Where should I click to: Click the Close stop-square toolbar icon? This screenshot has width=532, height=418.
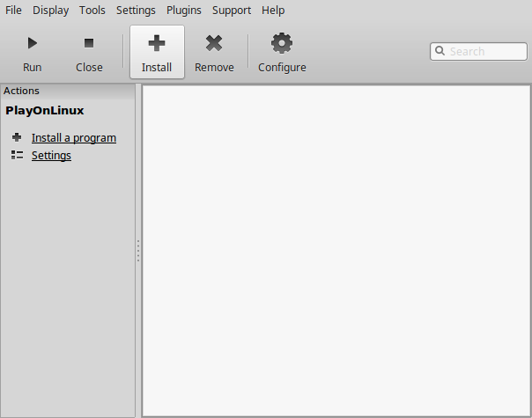pyautogui.click(x=89, y=43)
